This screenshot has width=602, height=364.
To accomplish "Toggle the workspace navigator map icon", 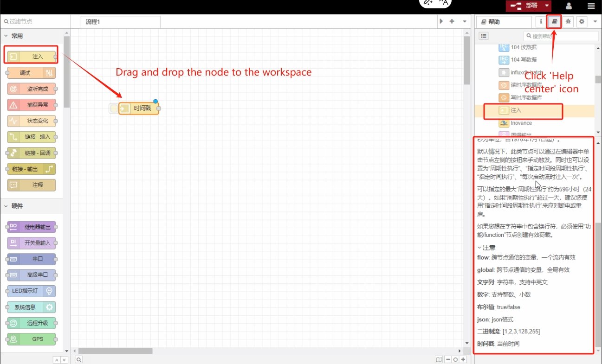I will pos(439,359).
